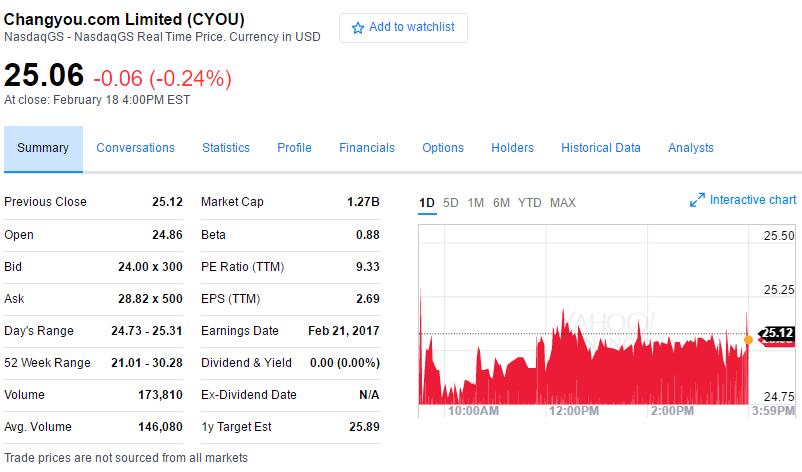Click the EPS (TTM) value 2.69
Viewport: 802px width, 472px height.
[x=368, y=299]
